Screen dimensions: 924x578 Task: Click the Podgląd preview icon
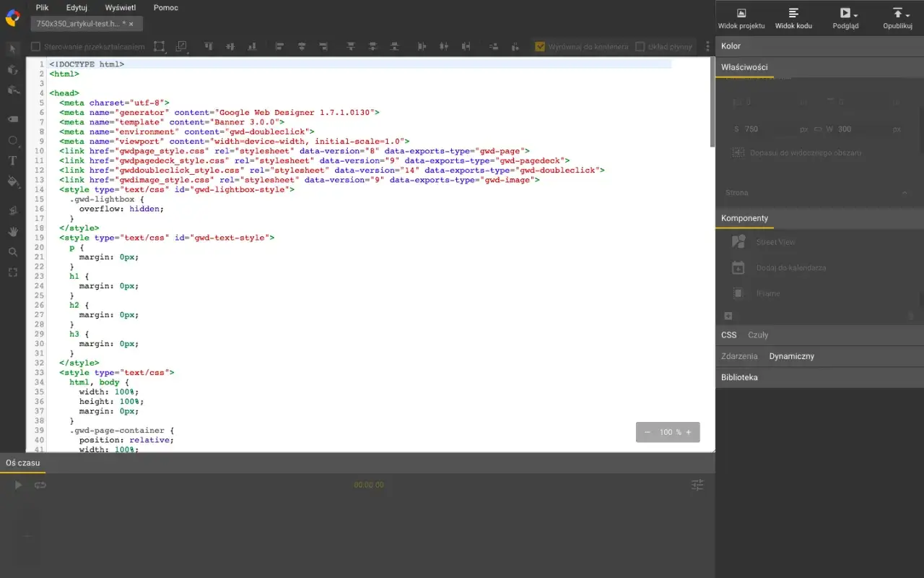845,13
